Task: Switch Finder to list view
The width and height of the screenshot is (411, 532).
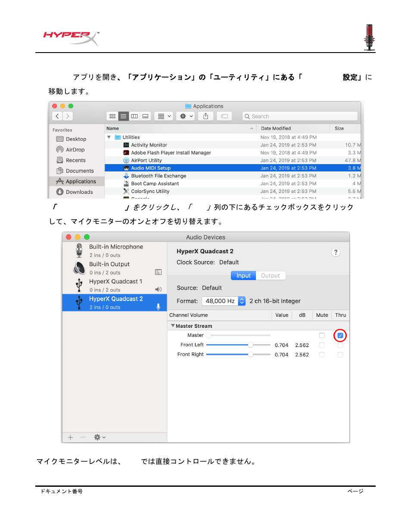Action: pyautogui.click(x=124, y=116)
